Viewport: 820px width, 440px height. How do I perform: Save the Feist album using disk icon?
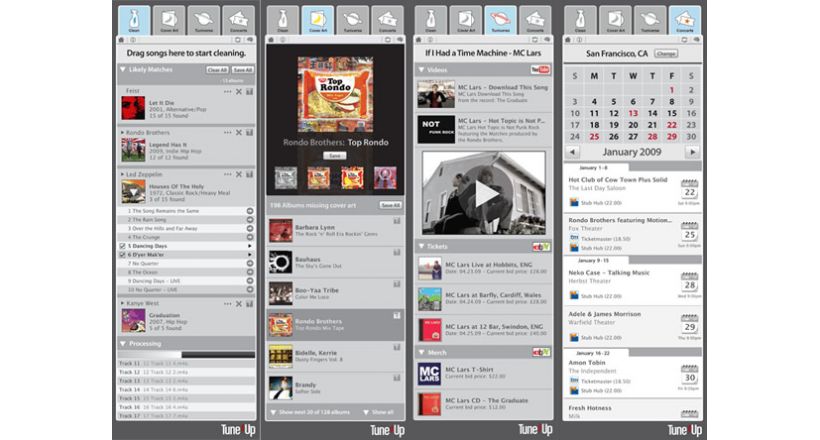249,92
